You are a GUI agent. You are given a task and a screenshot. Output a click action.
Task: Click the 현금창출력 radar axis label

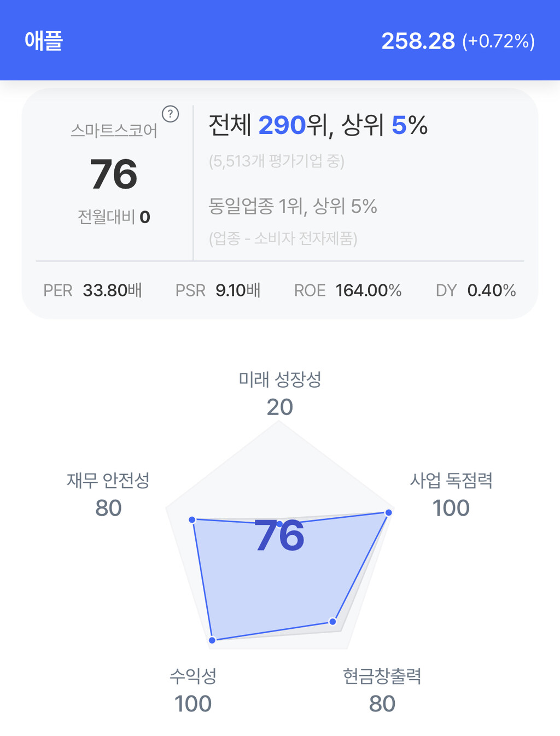point(382,676)
